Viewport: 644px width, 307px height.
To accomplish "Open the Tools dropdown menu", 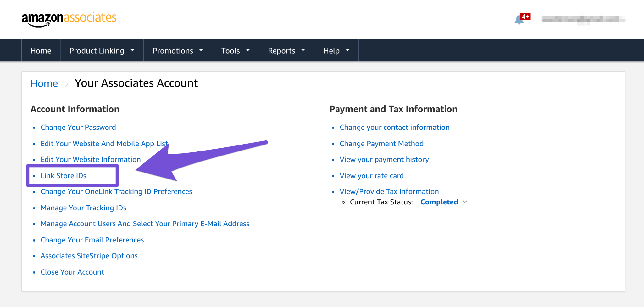I will tap(236, 50).
